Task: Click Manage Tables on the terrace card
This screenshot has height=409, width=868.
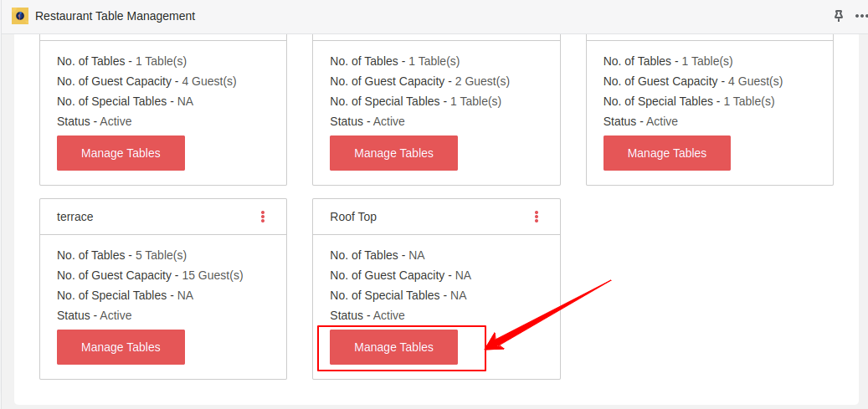Action: pyautogui.click(x=121, y=347)
